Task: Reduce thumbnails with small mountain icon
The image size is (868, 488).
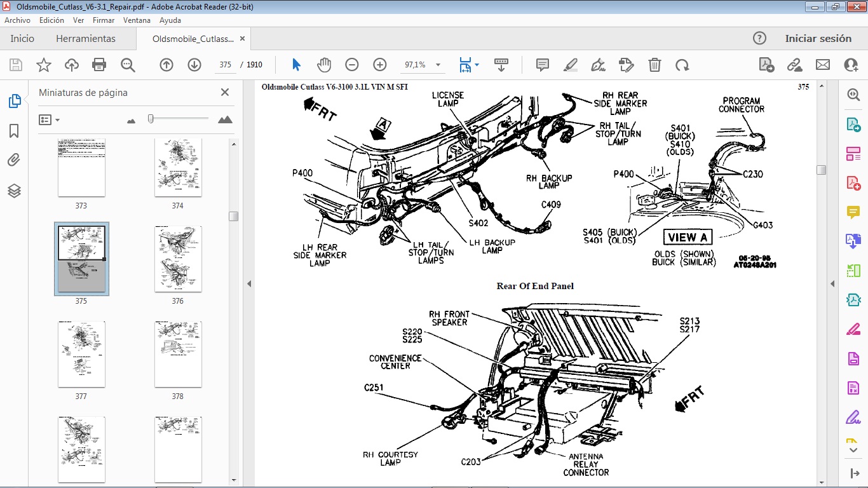Action: pos(132,119)
